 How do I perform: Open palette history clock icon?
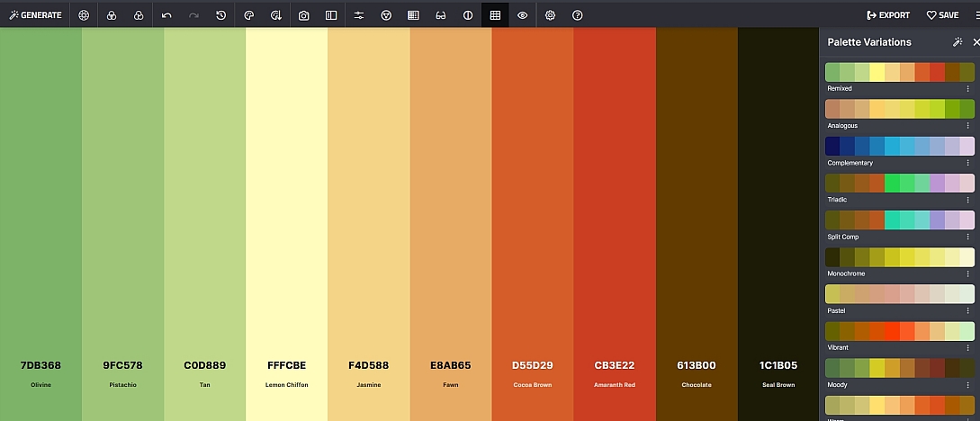point(221,15)
